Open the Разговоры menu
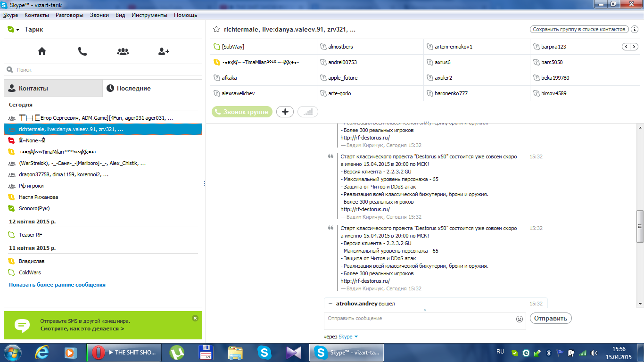 pyautogui.click(x=69, y=15)
